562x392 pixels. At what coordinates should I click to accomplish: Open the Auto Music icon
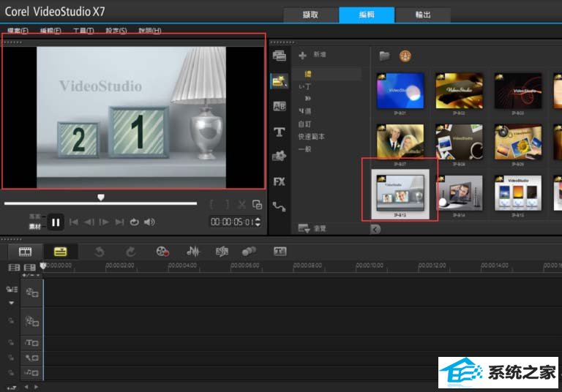point(222,252)
